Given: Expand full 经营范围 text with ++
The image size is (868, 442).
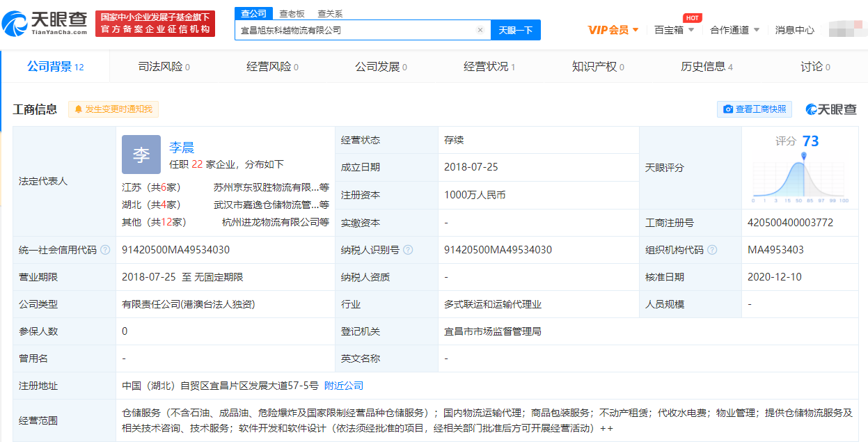Looking at the screenshot, I should pyautogui.click(x=606, y=428).
